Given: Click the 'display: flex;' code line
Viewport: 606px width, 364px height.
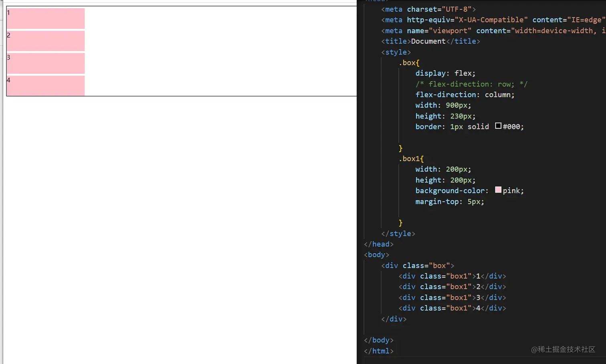Looking at the screenshot, I should point(445,73).
